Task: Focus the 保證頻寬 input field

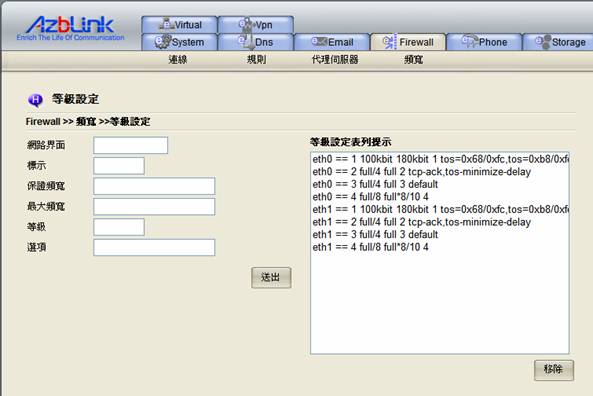Action: 154,186
